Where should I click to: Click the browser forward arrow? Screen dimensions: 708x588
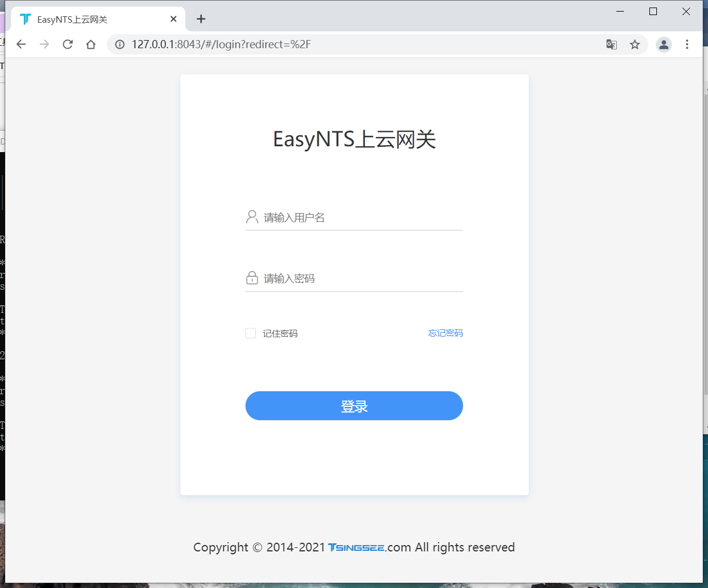(45, 44)
